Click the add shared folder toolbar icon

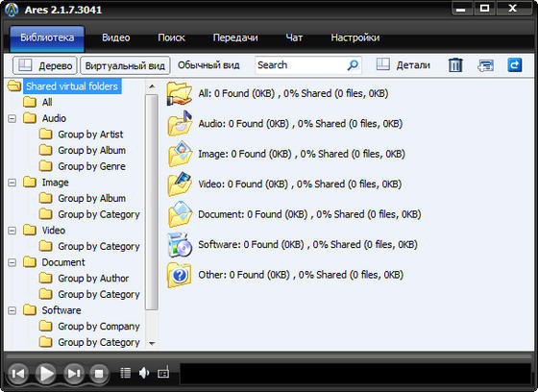coord(485,65)
